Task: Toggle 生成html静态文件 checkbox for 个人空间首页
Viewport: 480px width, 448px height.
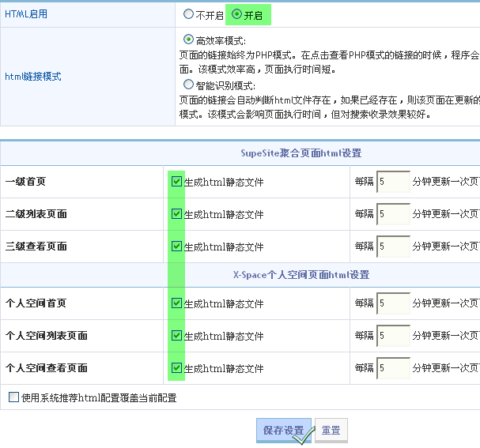Action: 176,303
